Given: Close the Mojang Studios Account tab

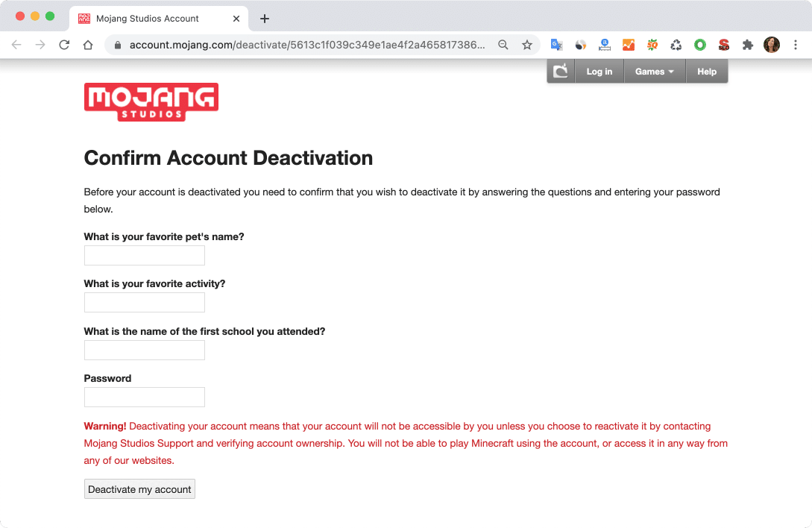Looking at the screenshot, I should pos(236,19).
